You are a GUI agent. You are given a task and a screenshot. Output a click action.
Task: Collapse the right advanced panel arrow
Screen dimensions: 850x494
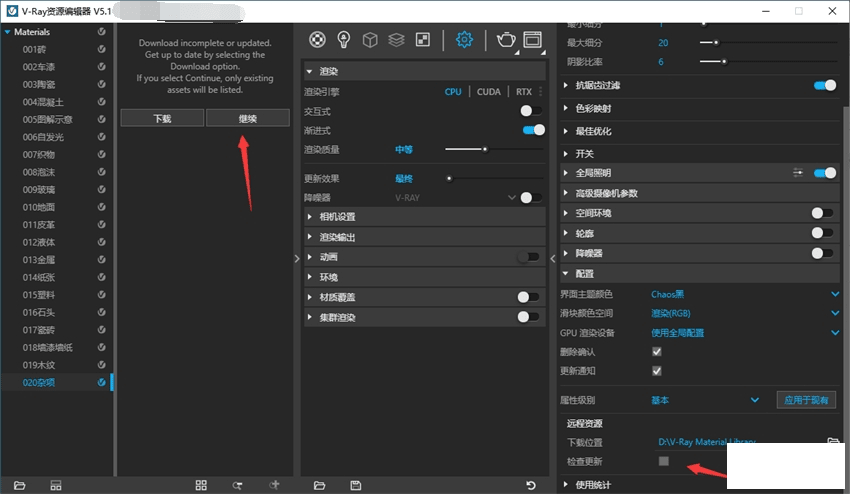(x=553, y=259)
